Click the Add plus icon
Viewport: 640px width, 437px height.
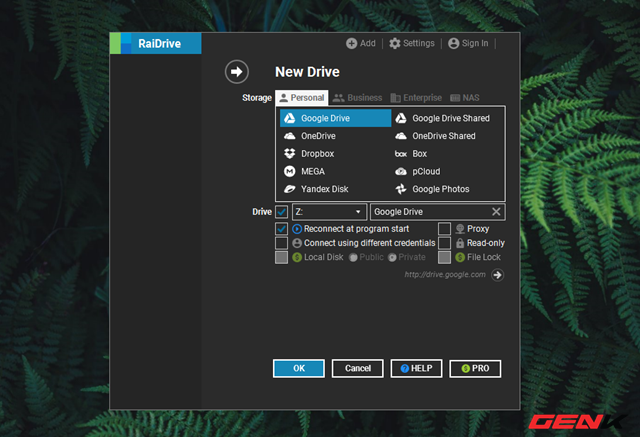pyautogui.click(x=351, y=43)
